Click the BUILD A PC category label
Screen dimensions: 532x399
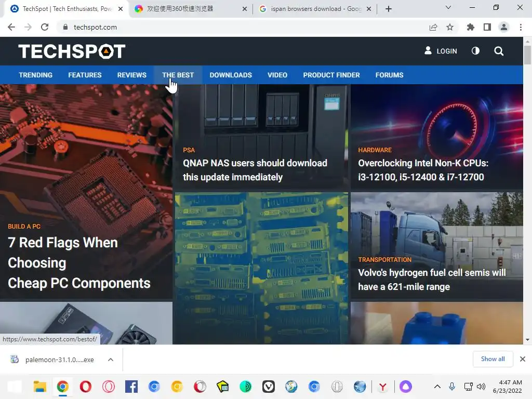[x=24, y=227]
